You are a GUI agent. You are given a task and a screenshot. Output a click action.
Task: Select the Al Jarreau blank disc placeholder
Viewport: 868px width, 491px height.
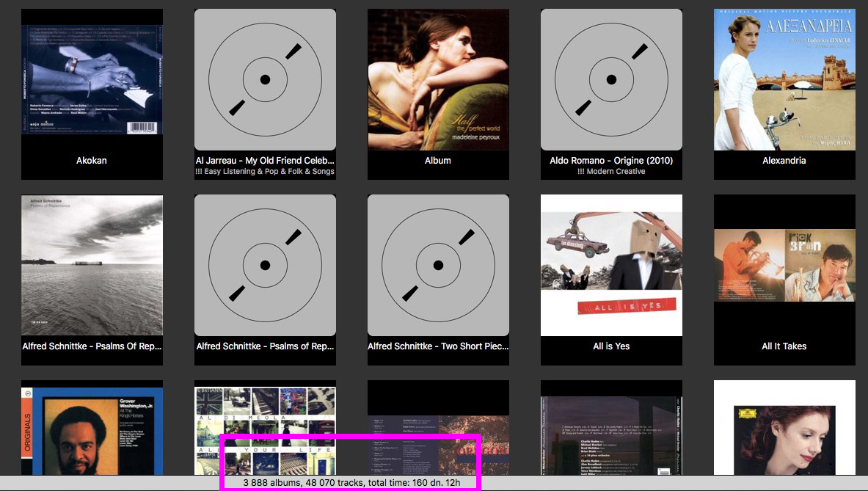265,79
